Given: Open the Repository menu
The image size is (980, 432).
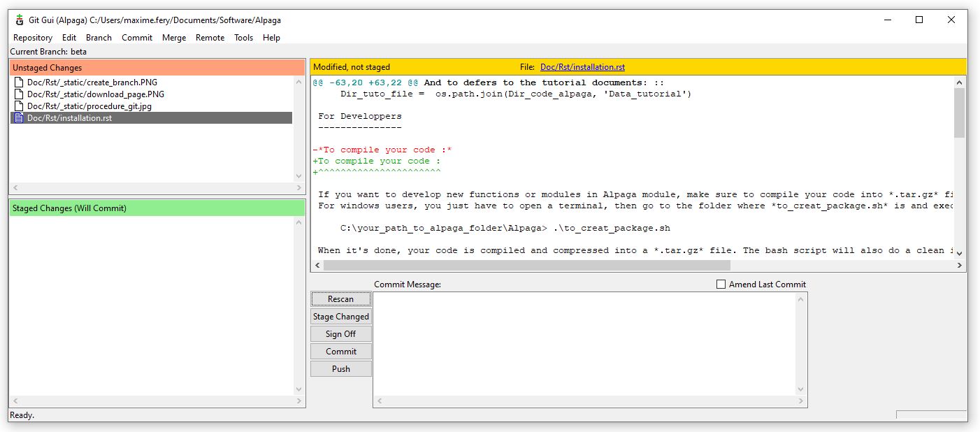Looking at the screenshot, I should click(x=33, y=38).
